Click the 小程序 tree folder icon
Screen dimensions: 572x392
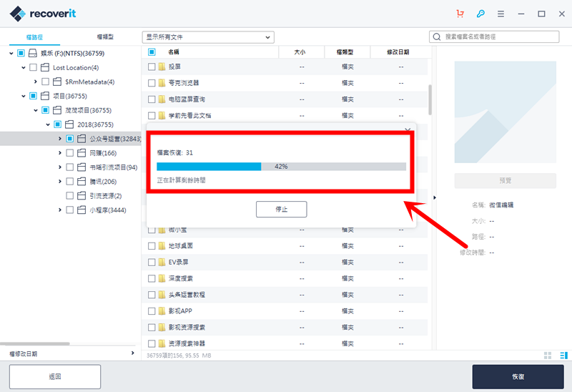coord(82,210)
